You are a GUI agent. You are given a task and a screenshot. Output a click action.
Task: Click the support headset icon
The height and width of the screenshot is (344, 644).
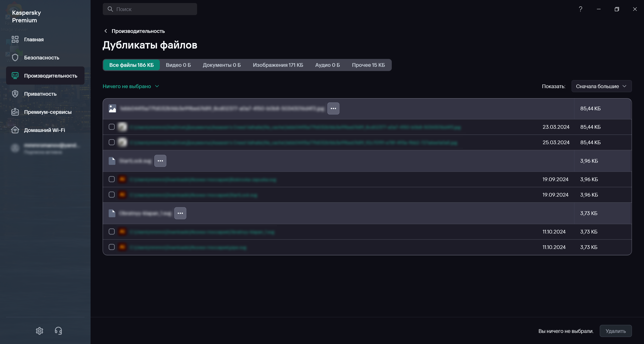pyautogui.click(x=58, y=331)
